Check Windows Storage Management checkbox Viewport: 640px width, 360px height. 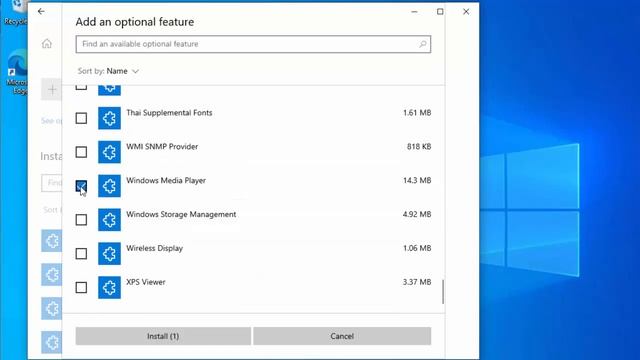click(81, 220)
